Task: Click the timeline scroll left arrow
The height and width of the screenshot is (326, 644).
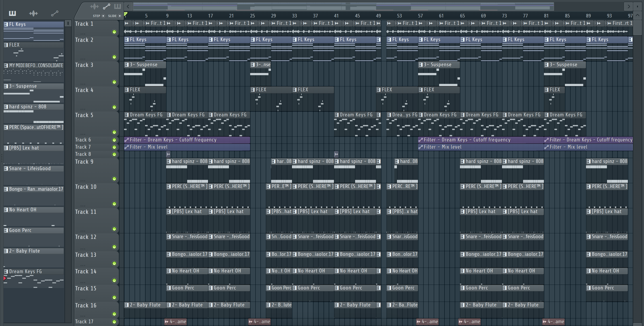Action: click(x=128, y=6)
